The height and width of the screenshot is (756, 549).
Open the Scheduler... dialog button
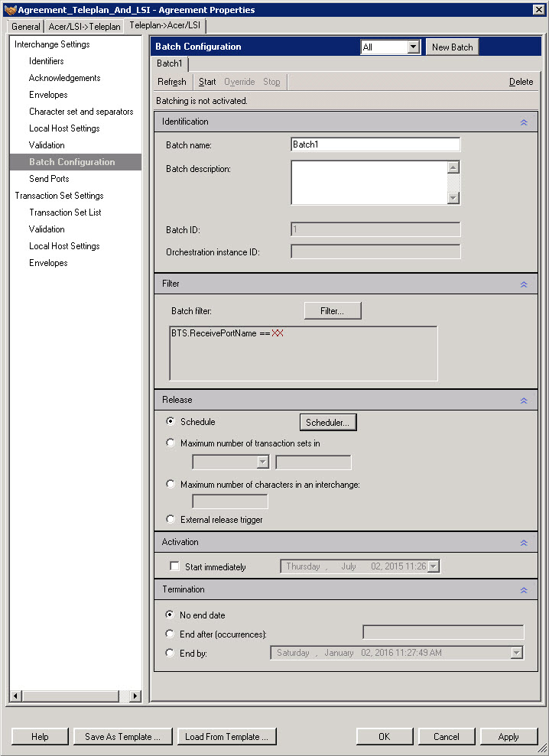click(327, 423)
